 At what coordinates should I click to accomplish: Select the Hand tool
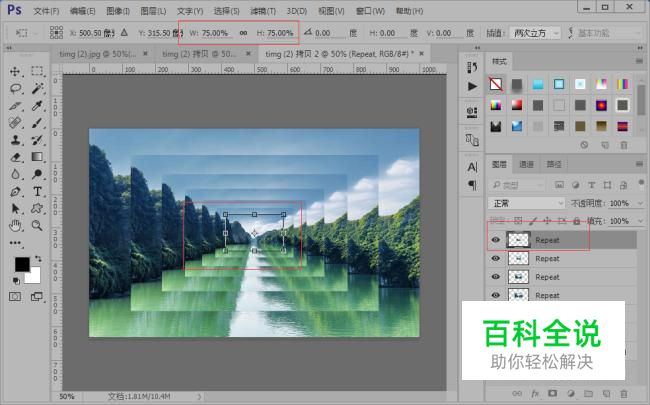pyautogui.click(x=15, y=226)
